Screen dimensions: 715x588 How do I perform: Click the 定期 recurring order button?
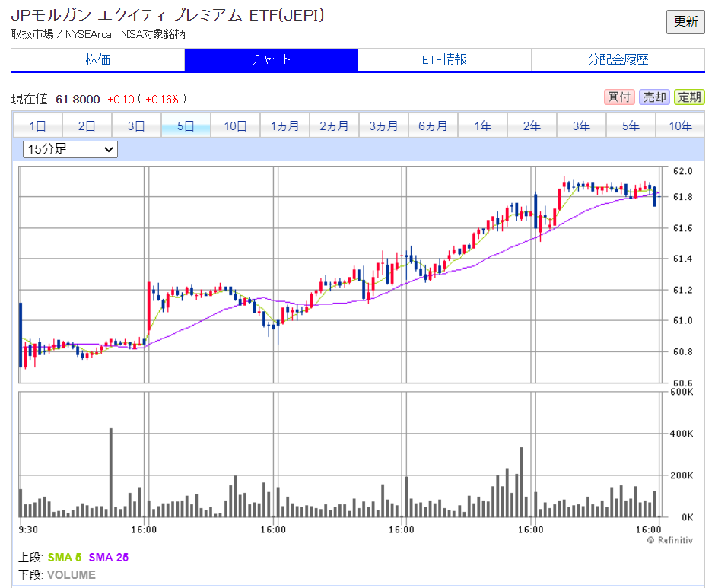(689, 97)
